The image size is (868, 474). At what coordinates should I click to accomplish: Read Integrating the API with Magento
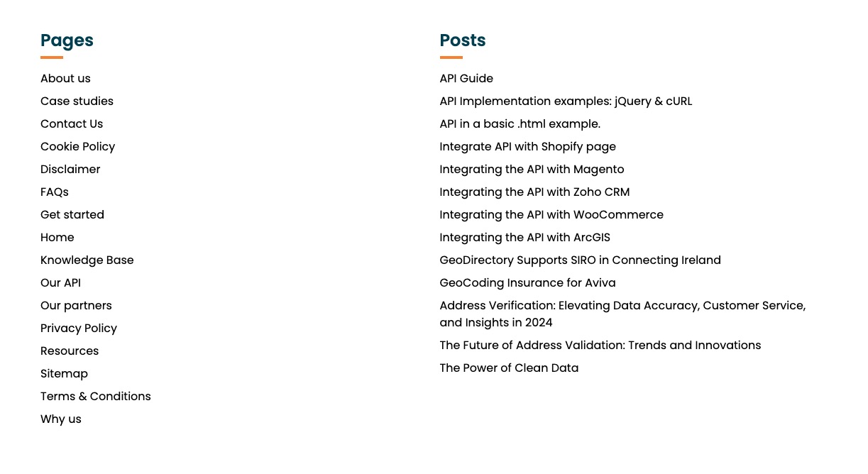[532, 169]
